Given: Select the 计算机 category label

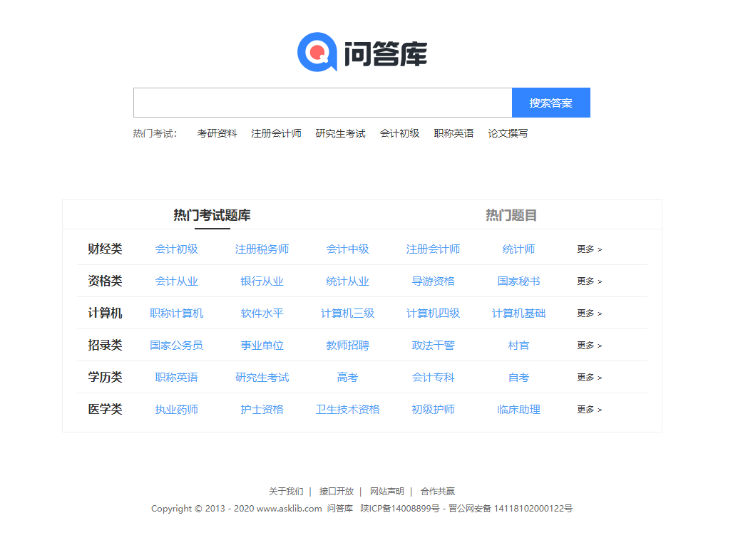Looking at the screenshot, I should pyautogui.click(x=105, y=313).
